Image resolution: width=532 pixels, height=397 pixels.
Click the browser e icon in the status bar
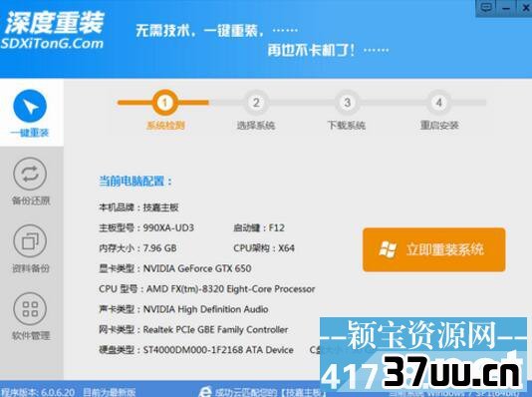pyautogui.click(x=205, y=392)
